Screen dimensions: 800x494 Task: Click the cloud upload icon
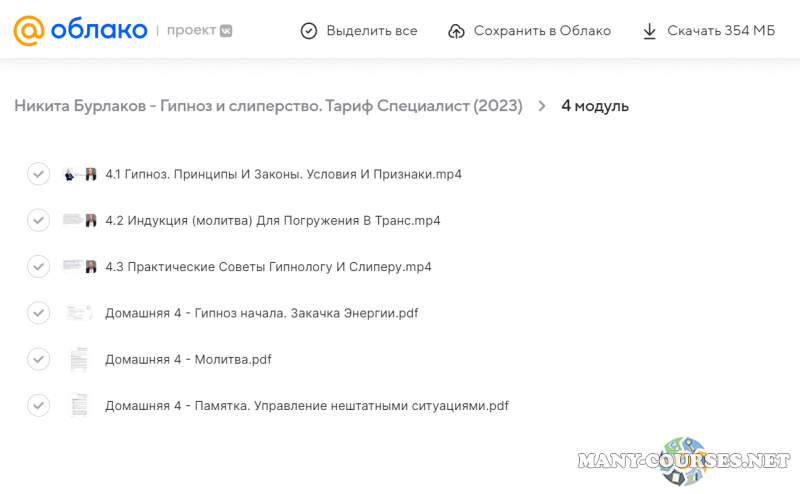[456, 31]
